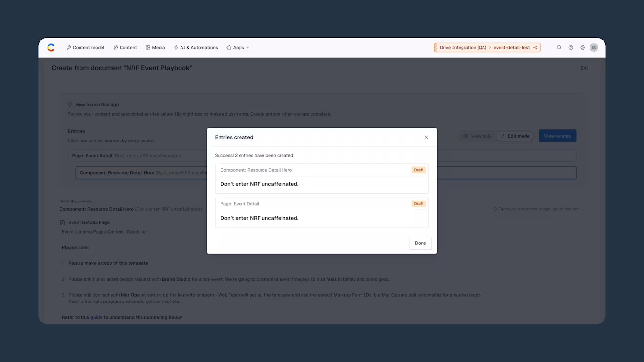Click the Contentful logo icon

tap(51, 47)
